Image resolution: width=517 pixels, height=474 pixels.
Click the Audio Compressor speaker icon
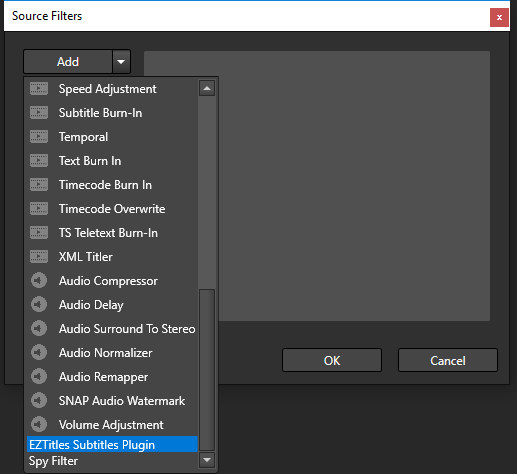click(x=39, y=281)
